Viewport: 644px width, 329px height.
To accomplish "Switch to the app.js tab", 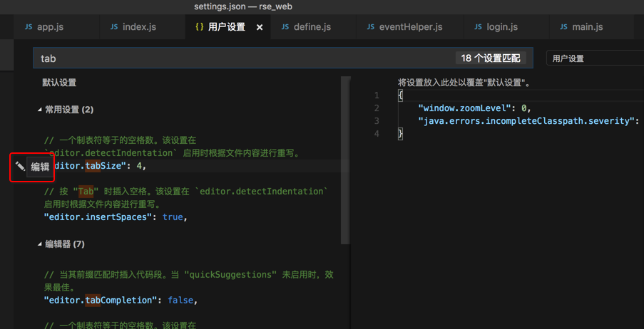I will 50,27.
